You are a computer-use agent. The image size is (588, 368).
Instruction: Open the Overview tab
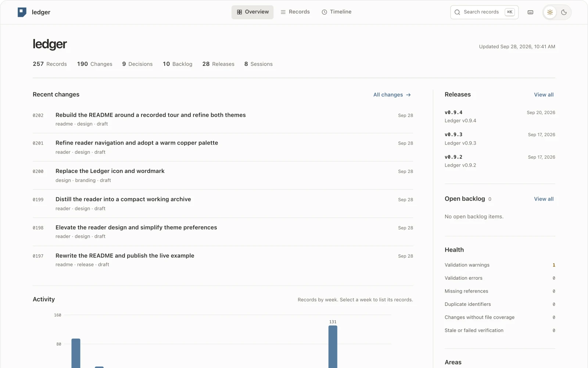[x=252, y=12]
